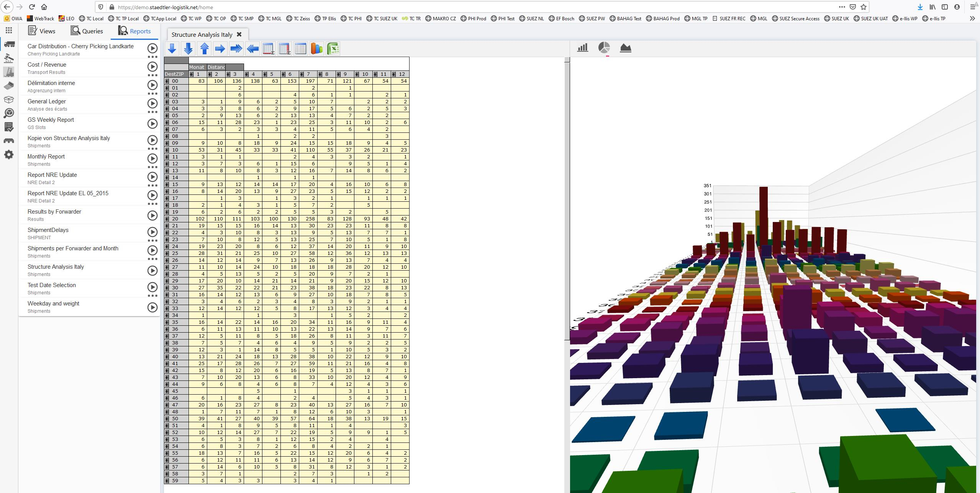Expand DestZIP row 20
Viewport: 980px width, 493px height.
point(167,219)
